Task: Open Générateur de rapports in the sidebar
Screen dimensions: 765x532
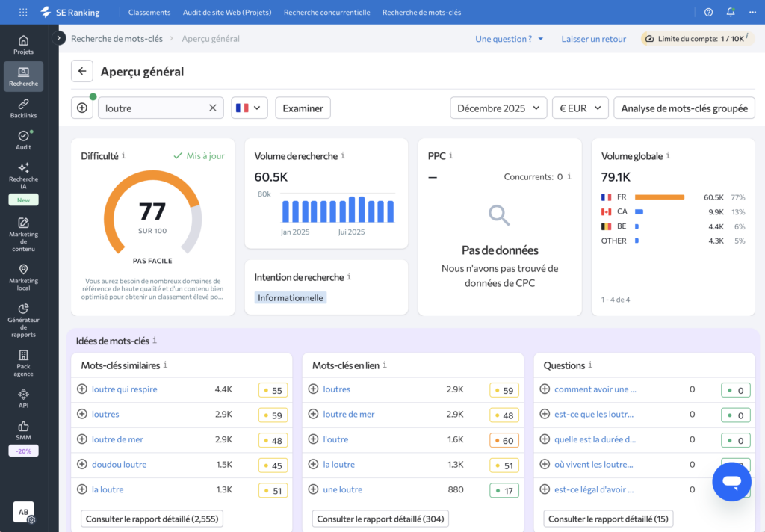Action: [23, 321]
